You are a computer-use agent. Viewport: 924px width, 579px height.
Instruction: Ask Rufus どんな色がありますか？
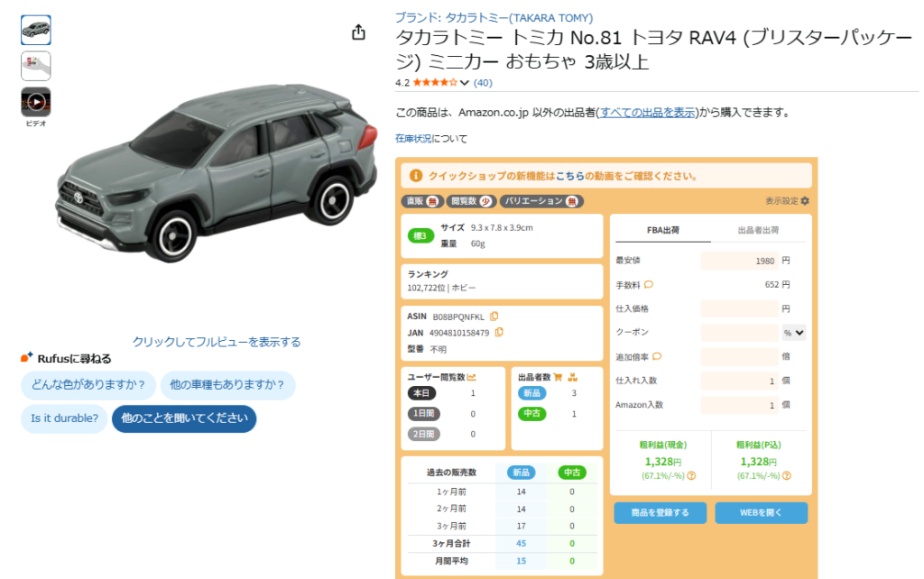(x=88, y=384)
